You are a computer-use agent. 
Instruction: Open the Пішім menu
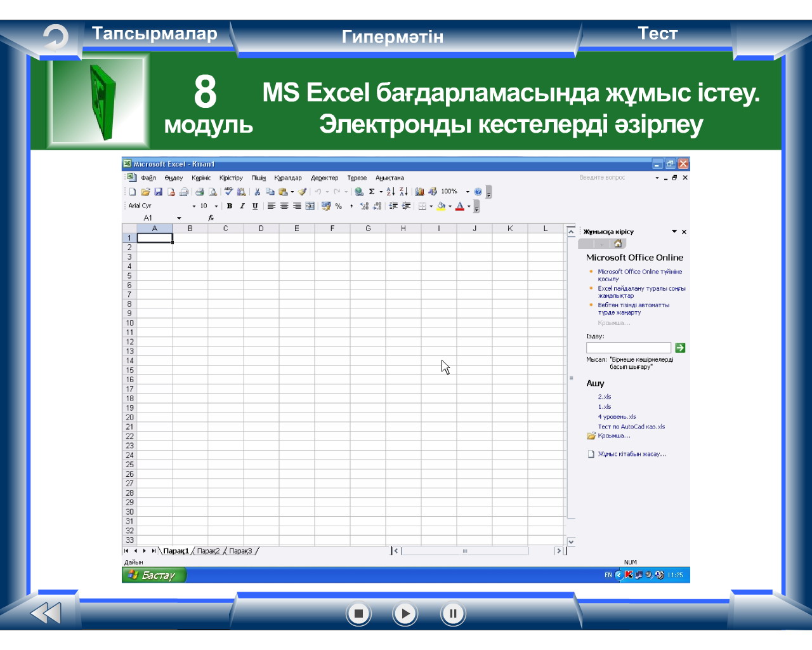click(259, 178)
